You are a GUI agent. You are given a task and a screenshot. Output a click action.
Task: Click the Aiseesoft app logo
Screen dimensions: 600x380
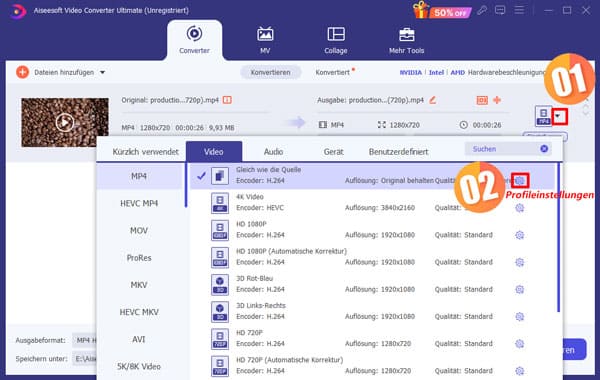pyautogui.click(x=17, y=11)
